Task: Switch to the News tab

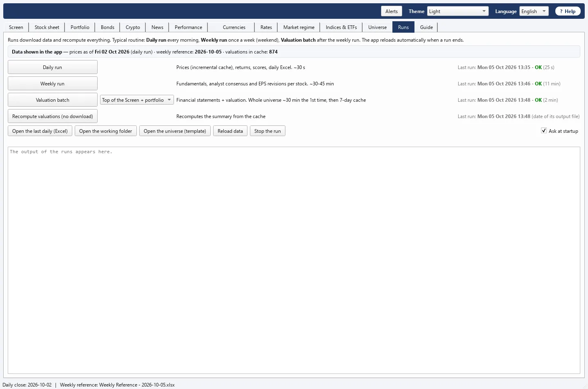Action: pos(157,27)
